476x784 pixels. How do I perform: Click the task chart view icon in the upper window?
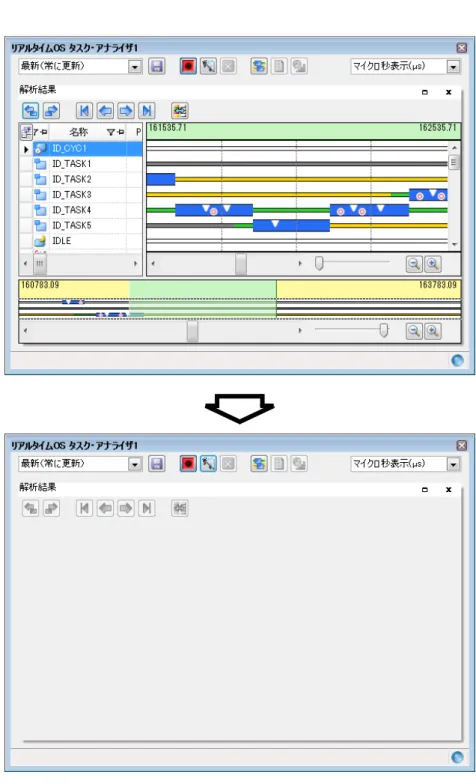[258, 66]
